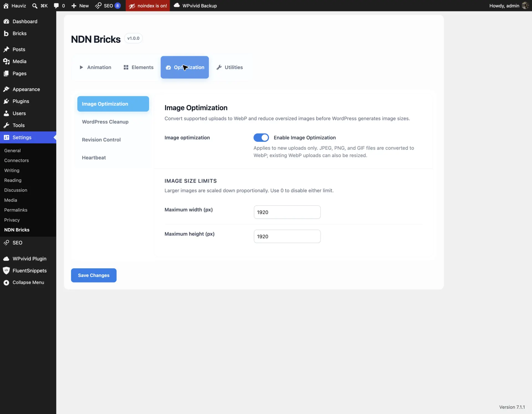Viewport: 532px width, 414px height.
Task: Click the Elements grid icon
Action: click(126, 67)
